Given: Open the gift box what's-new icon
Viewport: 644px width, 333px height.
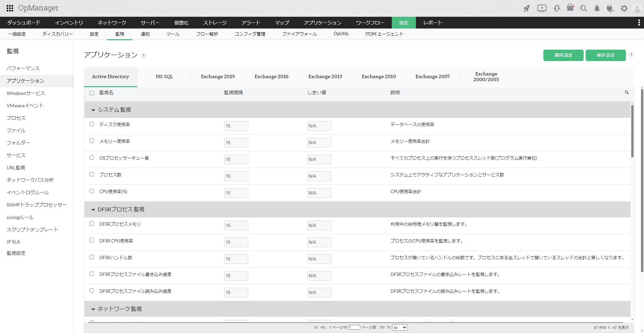Looking at the screenshot, I should (570, 8).
